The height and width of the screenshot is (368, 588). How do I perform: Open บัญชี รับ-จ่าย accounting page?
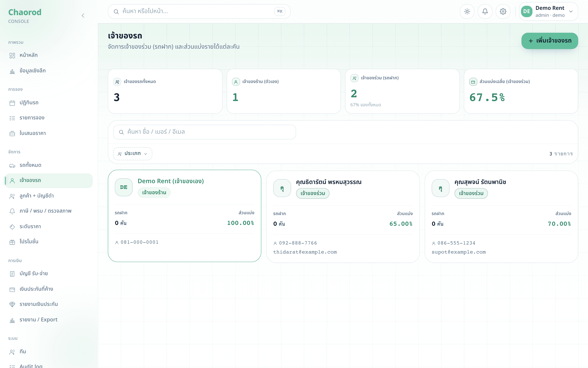pyautogui.click(x=49, y=274)
